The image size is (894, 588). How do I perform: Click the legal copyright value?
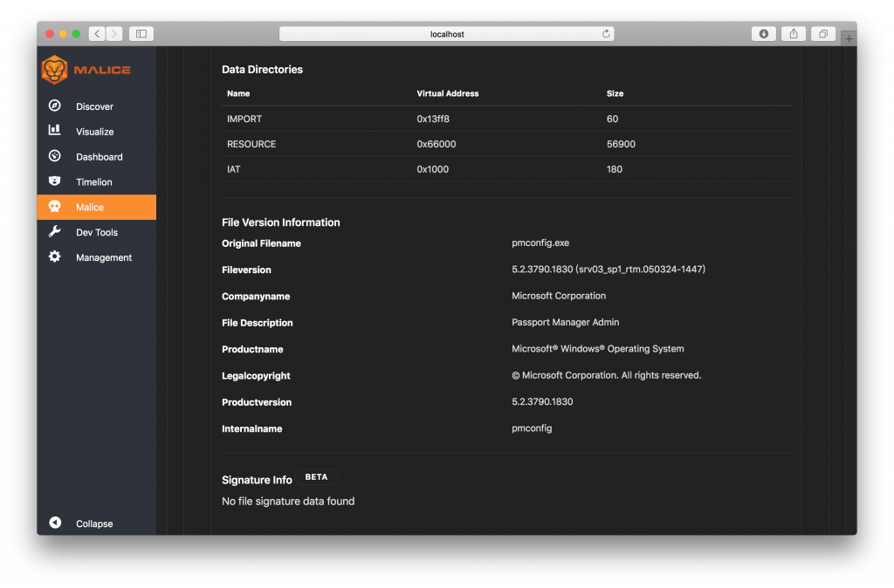[606, 375]
